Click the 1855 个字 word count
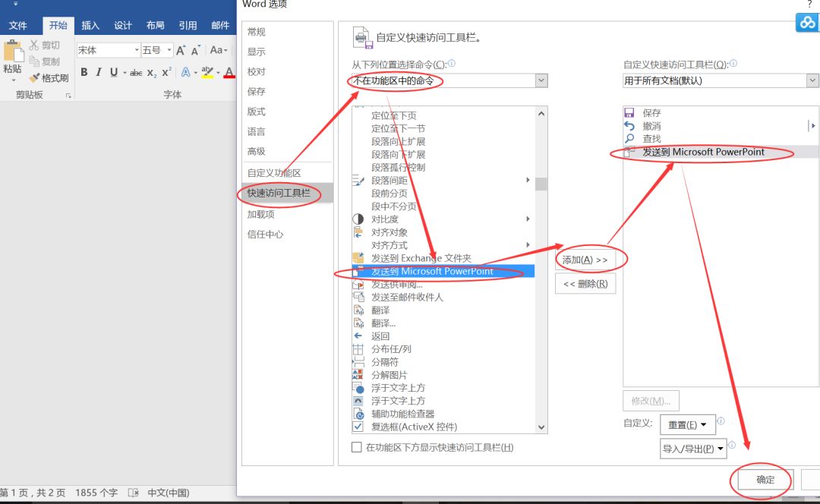Screen dimensions: 820x504 (x=96, y=493)
